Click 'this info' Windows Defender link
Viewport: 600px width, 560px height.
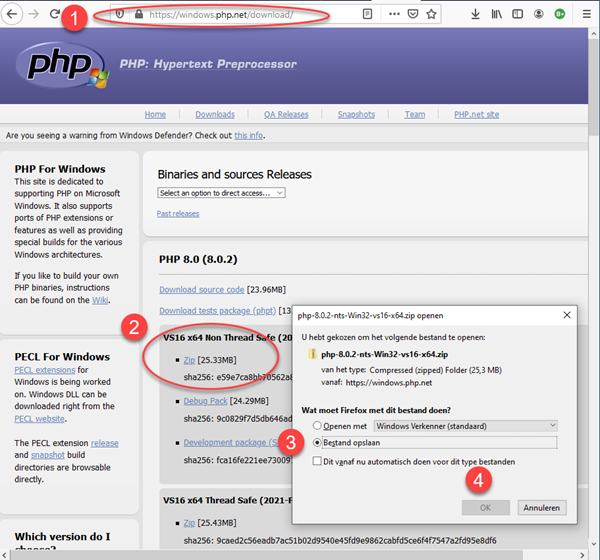248,136
